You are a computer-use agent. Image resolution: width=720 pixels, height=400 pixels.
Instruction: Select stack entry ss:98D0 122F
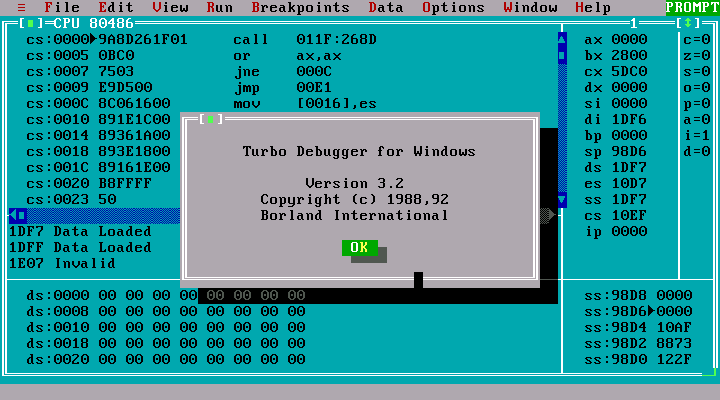[x=638, y=359]
